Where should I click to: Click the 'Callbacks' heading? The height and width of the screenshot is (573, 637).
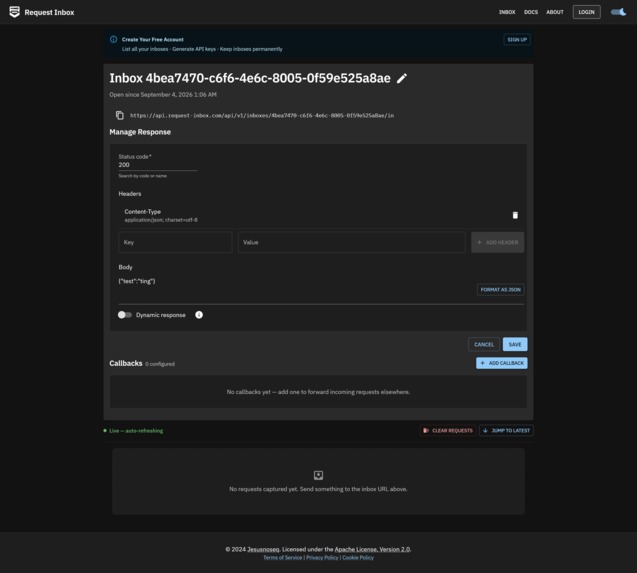(126, 363)
